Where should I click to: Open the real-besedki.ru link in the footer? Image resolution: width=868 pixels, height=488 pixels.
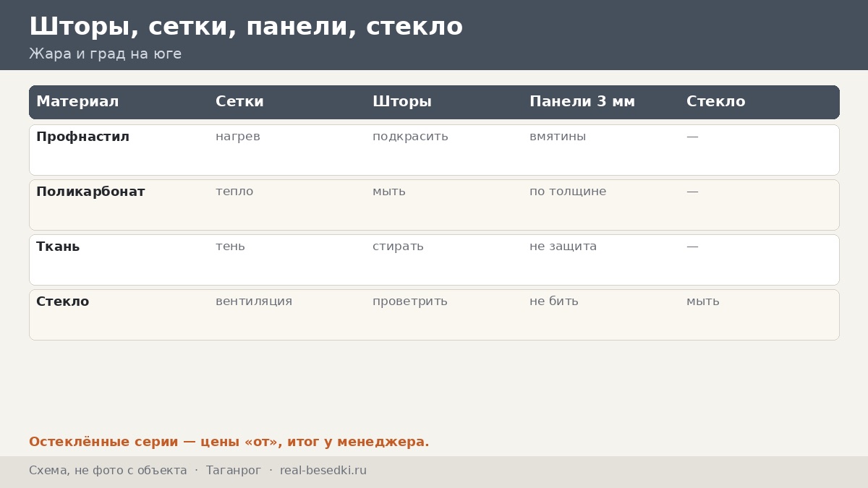[323, 471]
